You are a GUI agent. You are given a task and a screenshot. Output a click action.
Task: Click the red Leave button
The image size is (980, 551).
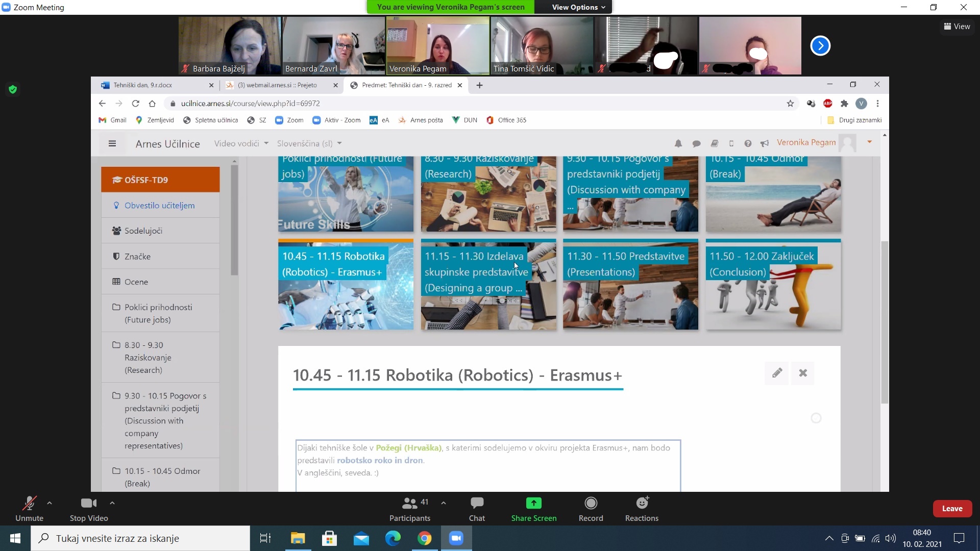[x=952, y=509]
